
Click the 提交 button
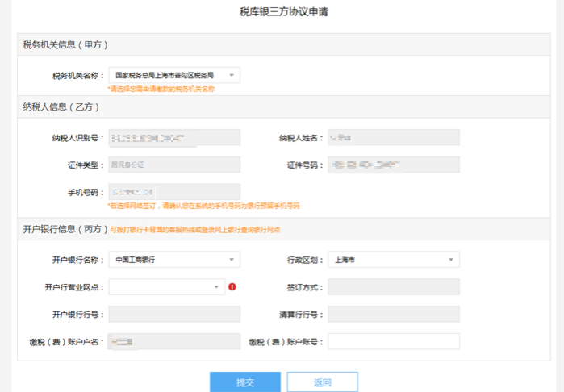[245, 382]
